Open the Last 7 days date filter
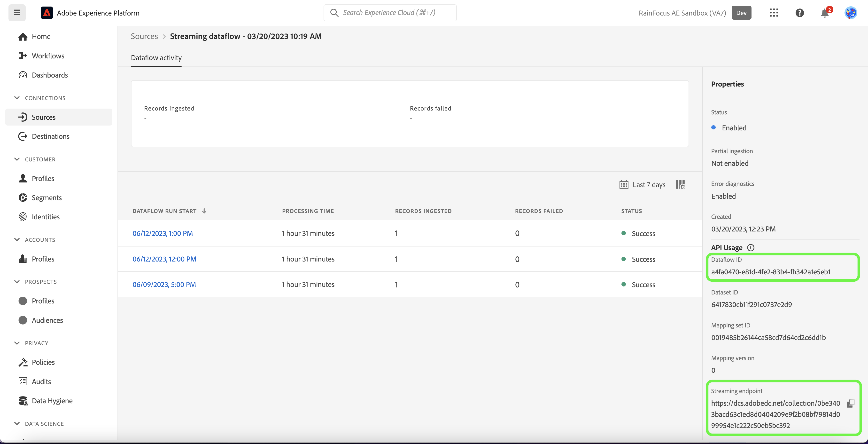Screen dimensions: 868x444 [x=642, y=184]
